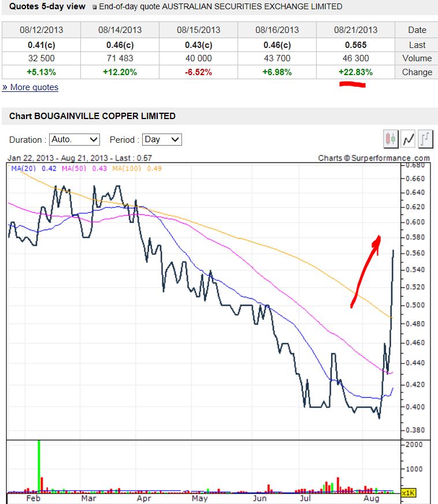
Task: Select the line chart view icon
Action: [x=408, y=139]
